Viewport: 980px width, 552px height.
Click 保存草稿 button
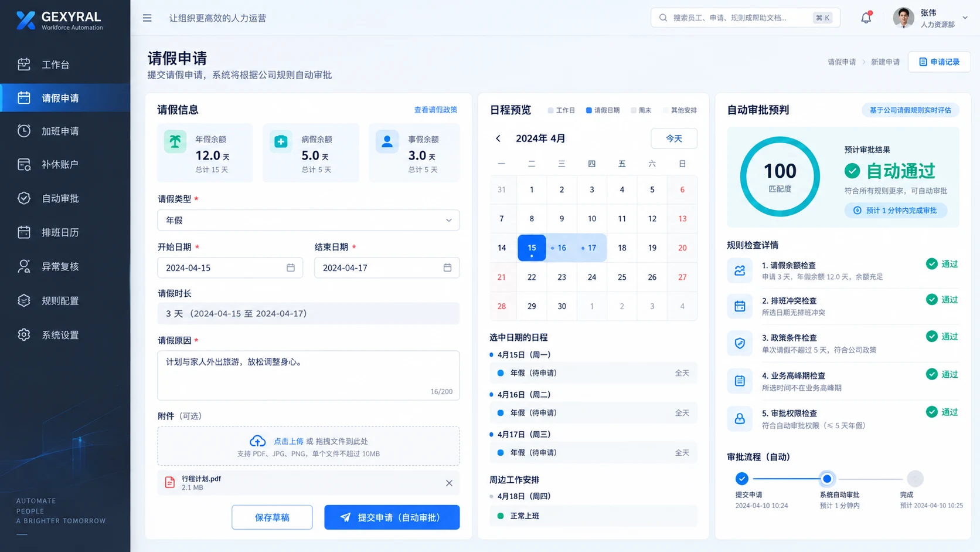(272, 517)
